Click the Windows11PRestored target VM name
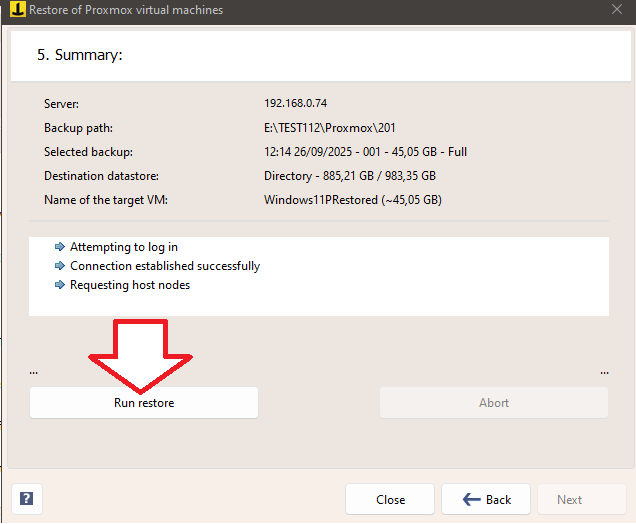The image size is (636, 524). 352,200
